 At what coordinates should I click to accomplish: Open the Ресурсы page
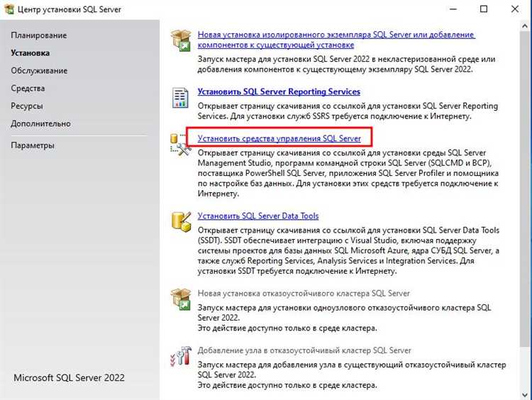[27, 106]
